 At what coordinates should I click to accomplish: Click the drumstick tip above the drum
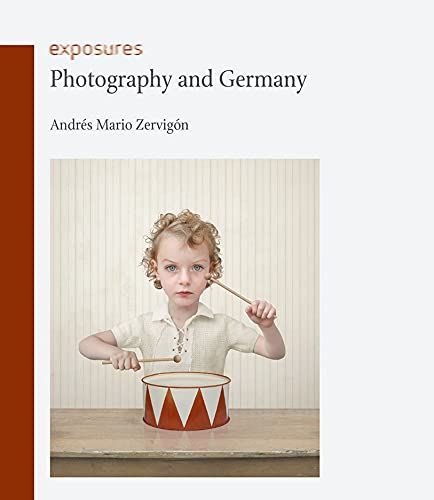tap(177, 359)
